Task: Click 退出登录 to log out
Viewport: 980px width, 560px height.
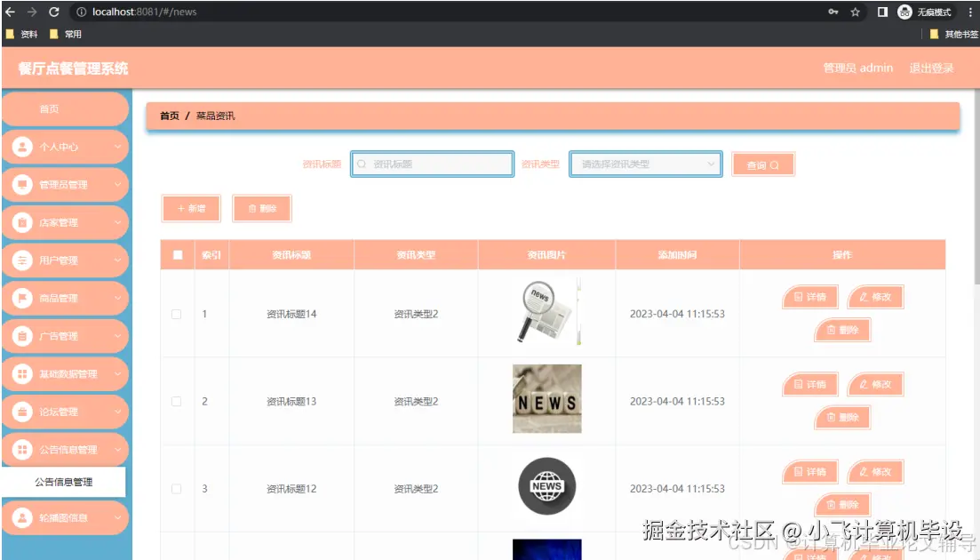Action: point(931,68)
